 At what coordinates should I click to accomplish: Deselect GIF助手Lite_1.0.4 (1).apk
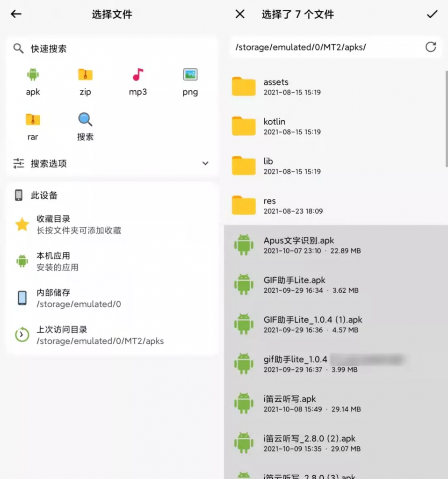[336, 324]
